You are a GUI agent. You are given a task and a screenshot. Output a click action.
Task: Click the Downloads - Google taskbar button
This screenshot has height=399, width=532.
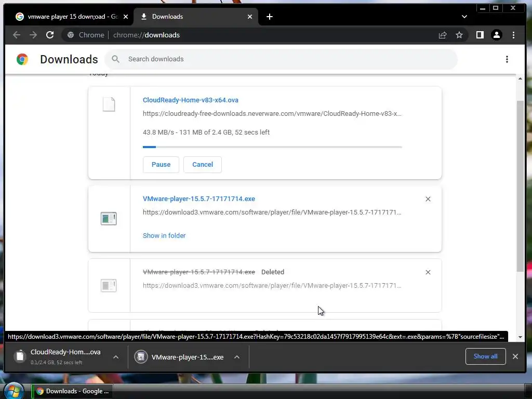[72, 391]
